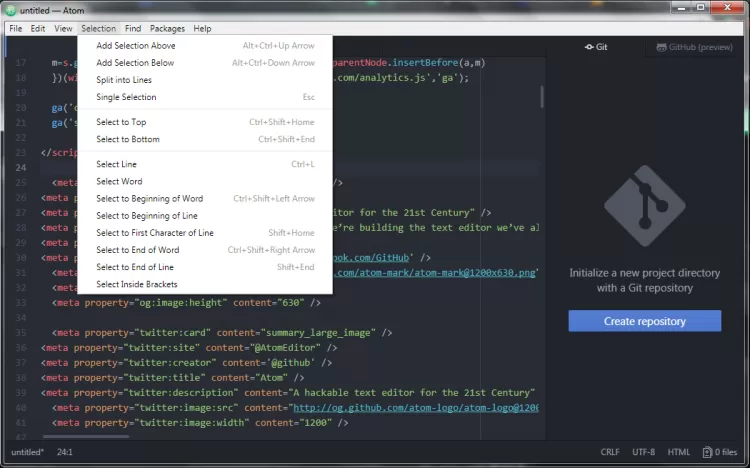Change CRLF line ending setting
Viewport: 750px width, 468px height.
pyautogui.click(x=610, y=452)
